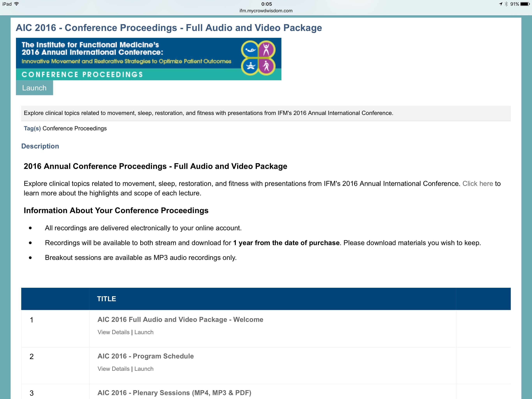
Task: Tap the battery icon in status bar
Action: click(525, 4)
